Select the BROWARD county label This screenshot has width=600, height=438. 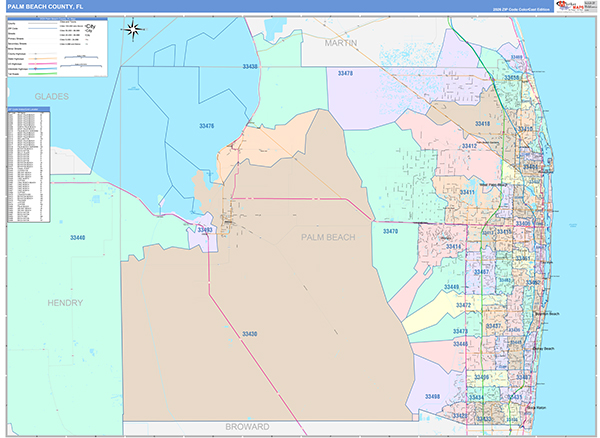[x=245, y=427]
